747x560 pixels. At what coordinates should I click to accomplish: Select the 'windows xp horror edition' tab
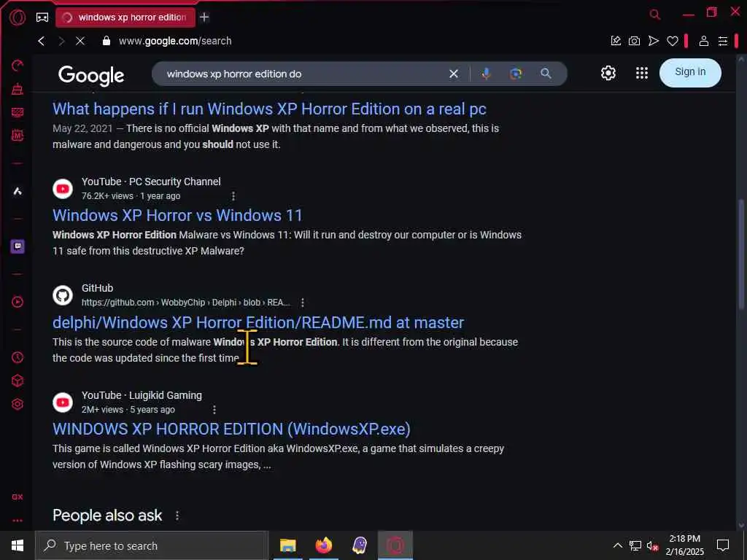click(x=125, y=17)
